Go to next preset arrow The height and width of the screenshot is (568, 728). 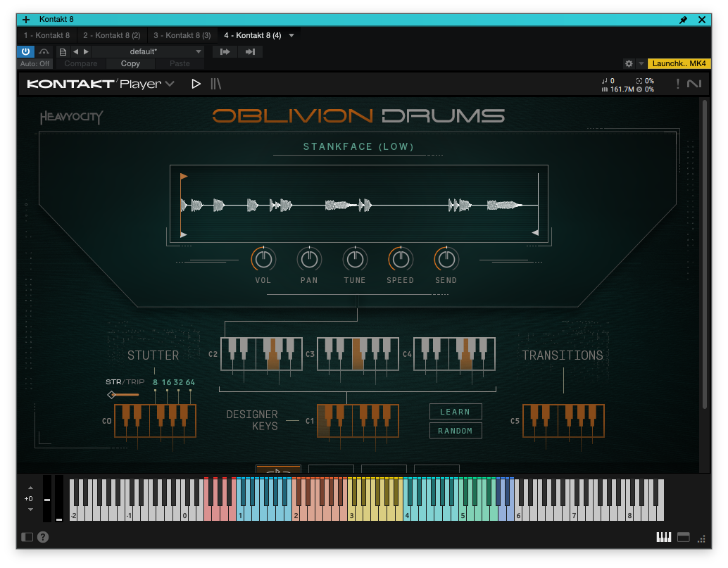(x=86, y=51)
